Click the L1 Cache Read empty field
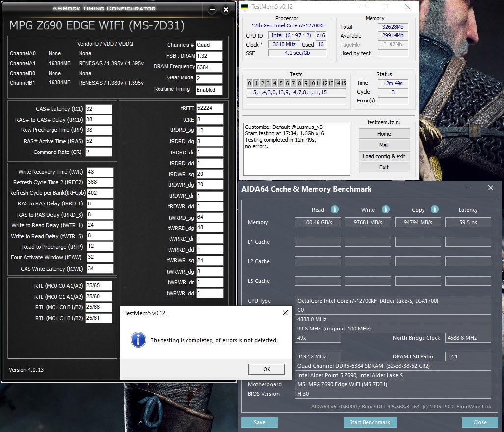Image resolution: width=504 pixels, height=432 pixels. (318, 242)
